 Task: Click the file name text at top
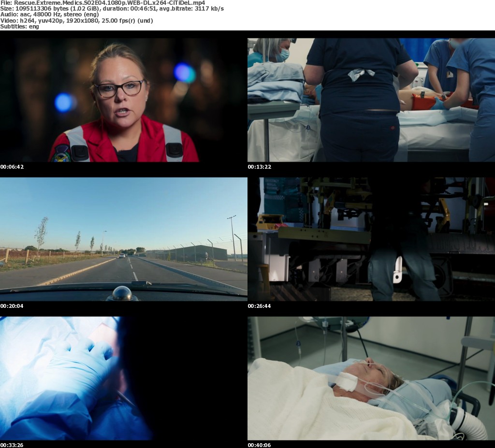click(x=102, y=3)
